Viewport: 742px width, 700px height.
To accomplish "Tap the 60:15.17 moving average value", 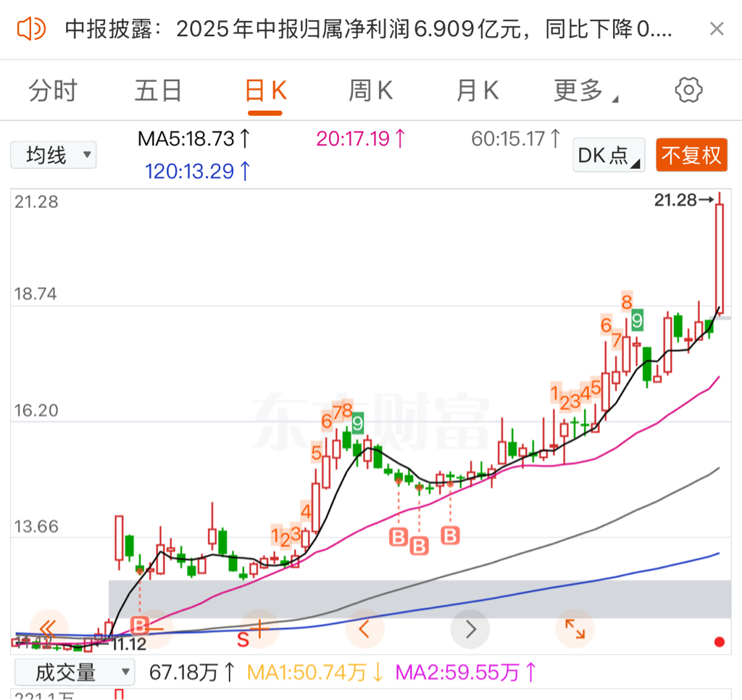I will pyautogui.click(x=516, y=138).
